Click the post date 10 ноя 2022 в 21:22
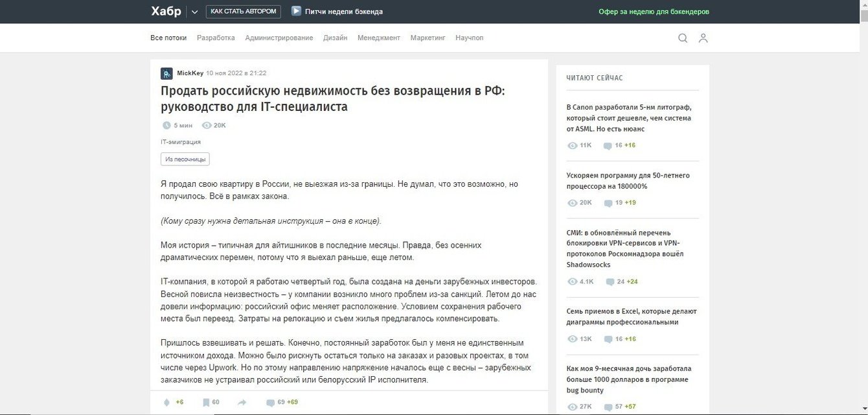This screenshot has width=868, height=415. pos(236,73)
